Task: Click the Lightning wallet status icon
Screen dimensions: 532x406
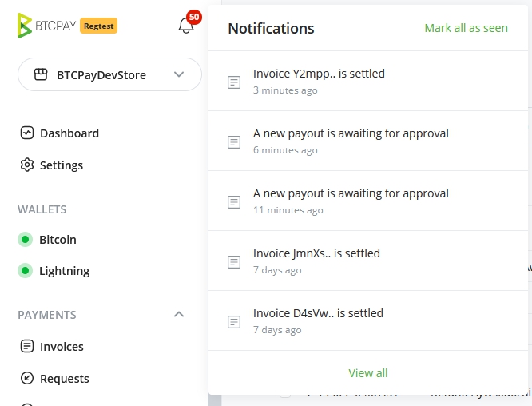Action: (25, 271)
